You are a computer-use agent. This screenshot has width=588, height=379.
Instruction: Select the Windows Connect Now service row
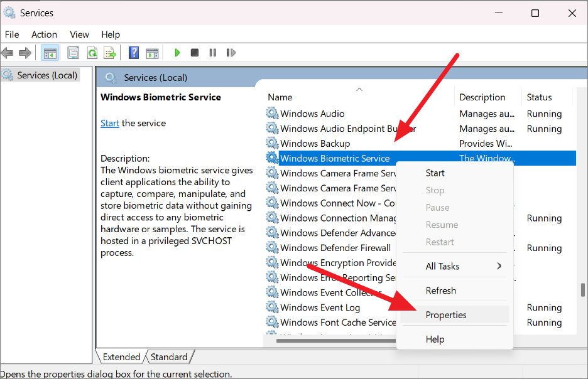tap(330, 203)
